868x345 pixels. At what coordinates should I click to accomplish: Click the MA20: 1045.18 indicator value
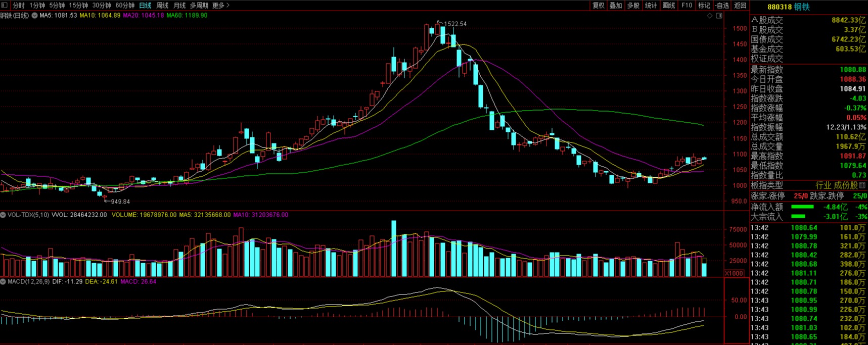[x=144, y=16]
